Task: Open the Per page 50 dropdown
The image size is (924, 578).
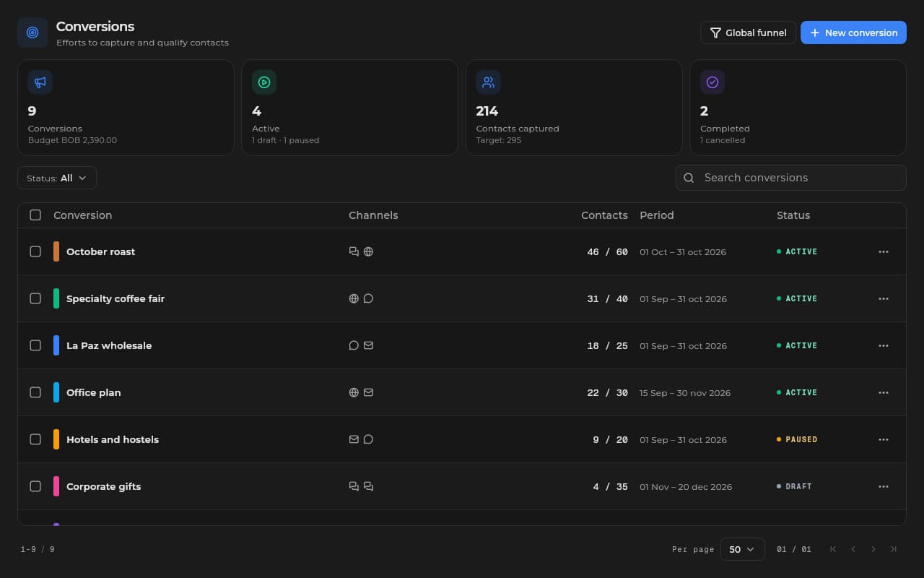Action: coord(742,549)
